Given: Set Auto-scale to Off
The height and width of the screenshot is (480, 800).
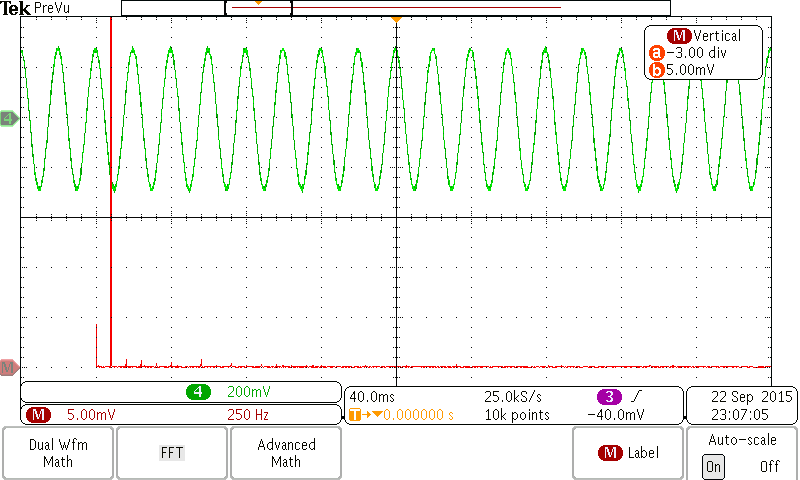Looking at the screenshot, I should coord(769,466).
